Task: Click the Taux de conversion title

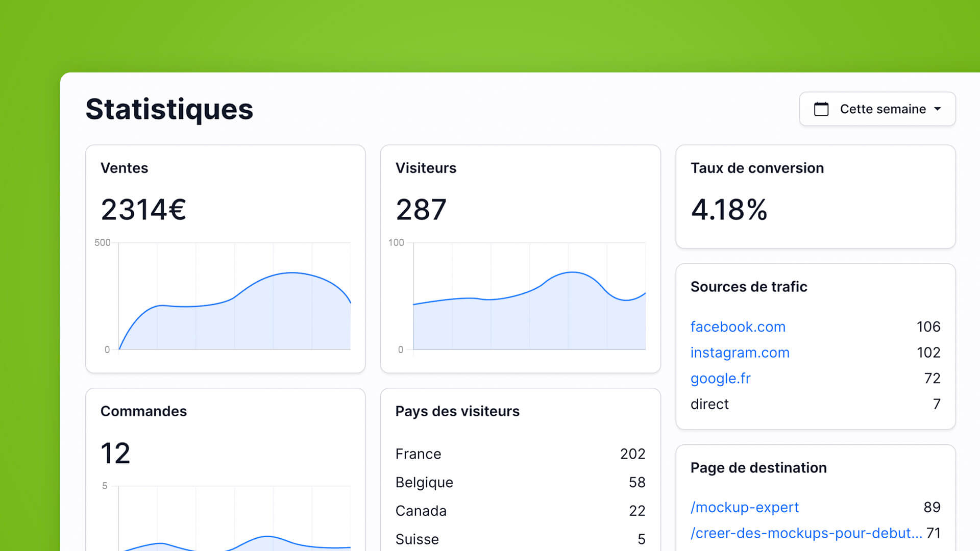Action: 757,168
